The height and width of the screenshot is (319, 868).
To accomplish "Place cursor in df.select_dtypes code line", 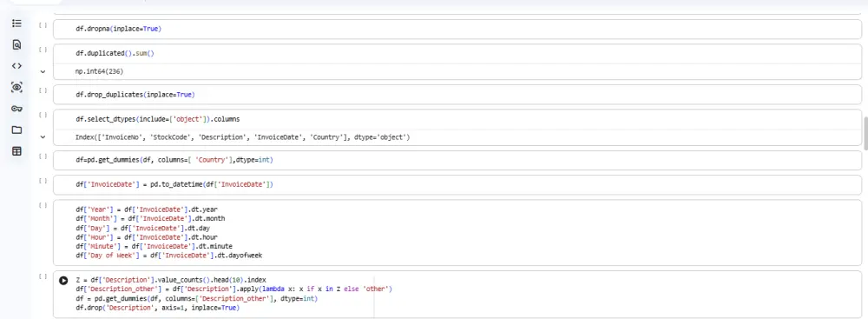I will [158, 119].
